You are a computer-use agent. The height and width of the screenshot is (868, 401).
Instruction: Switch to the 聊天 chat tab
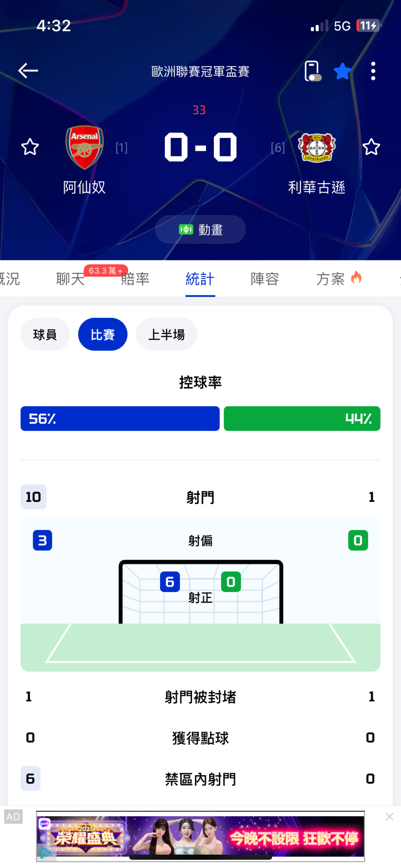pyautogui.click(x=71, y=279)
